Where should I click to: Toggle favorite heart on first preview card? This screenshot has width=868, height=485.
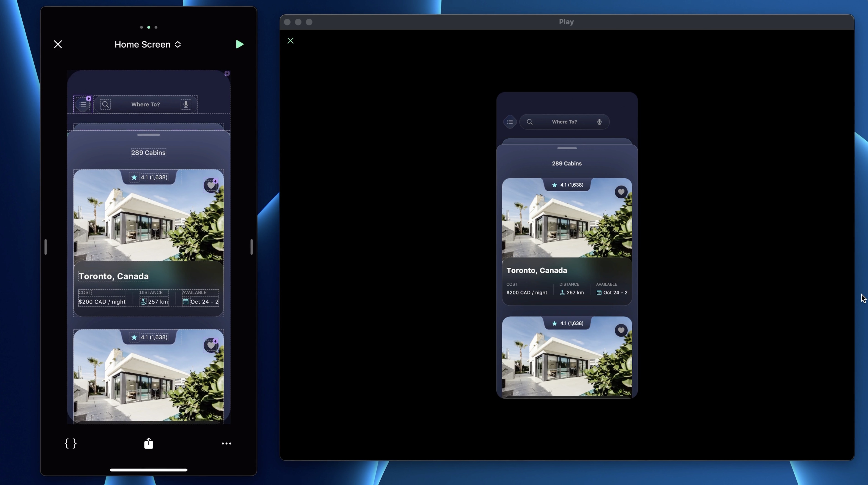tap(621, 192)
